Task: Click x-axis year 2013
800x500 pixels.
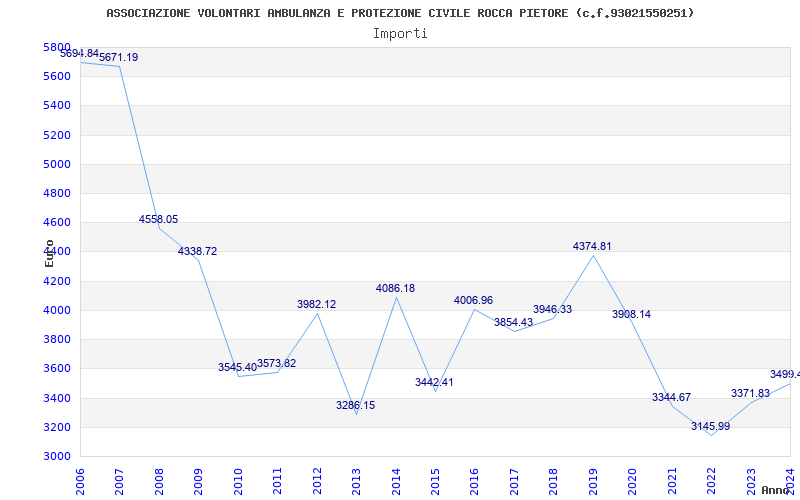Action: (356, 482)
